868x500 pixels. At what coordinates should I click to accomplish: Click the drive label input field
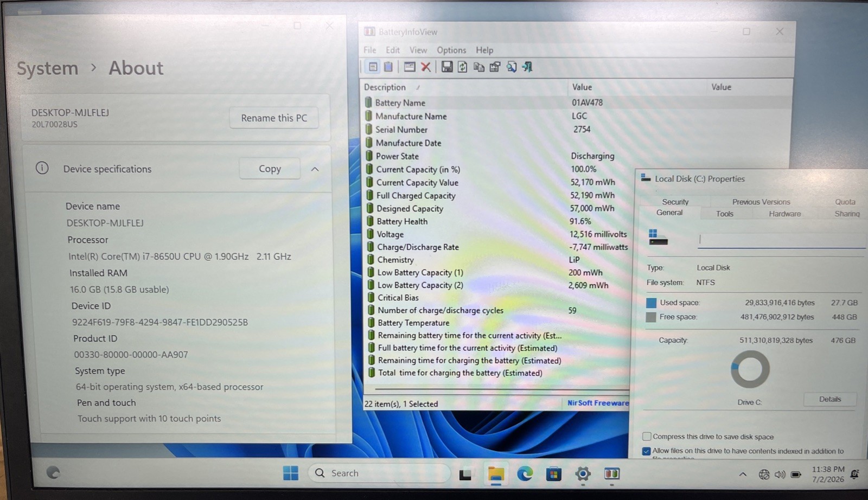pyautogui.click(x=782, y=239)
